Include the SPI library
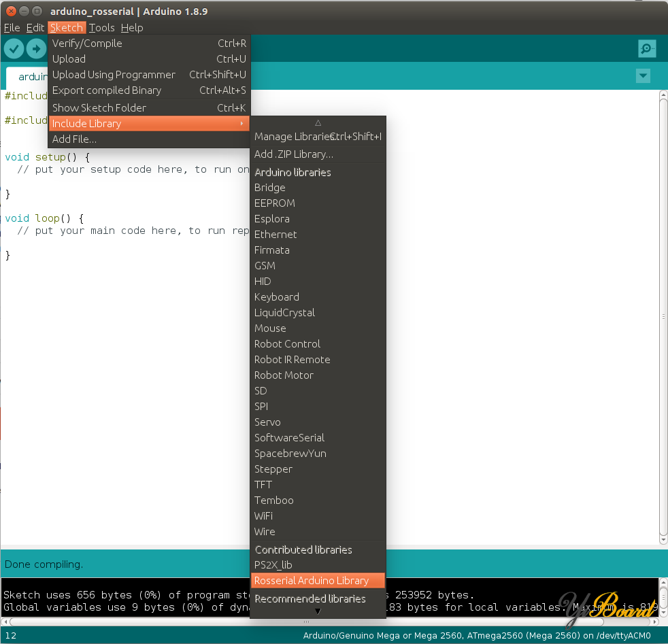The image size is (668, 644). [x=318, y=407]
